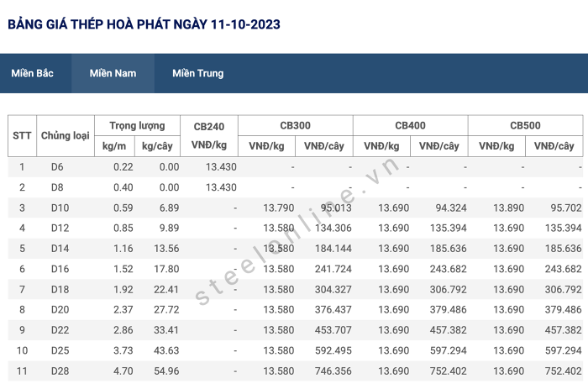Click 'VNĐ/cây' sub-header under CB300
The height and width of the screenshot is (389, 588).
(324, 146)
